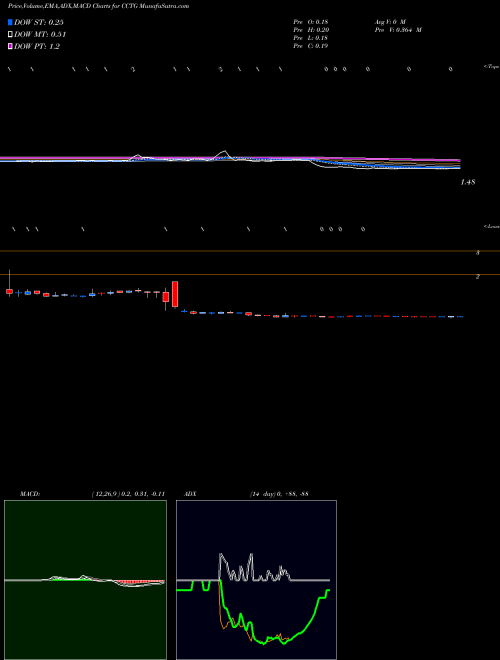Select the 'DOW PT: 1.2' legend text
Screen dimensions: 500x660
click(37, 46)
